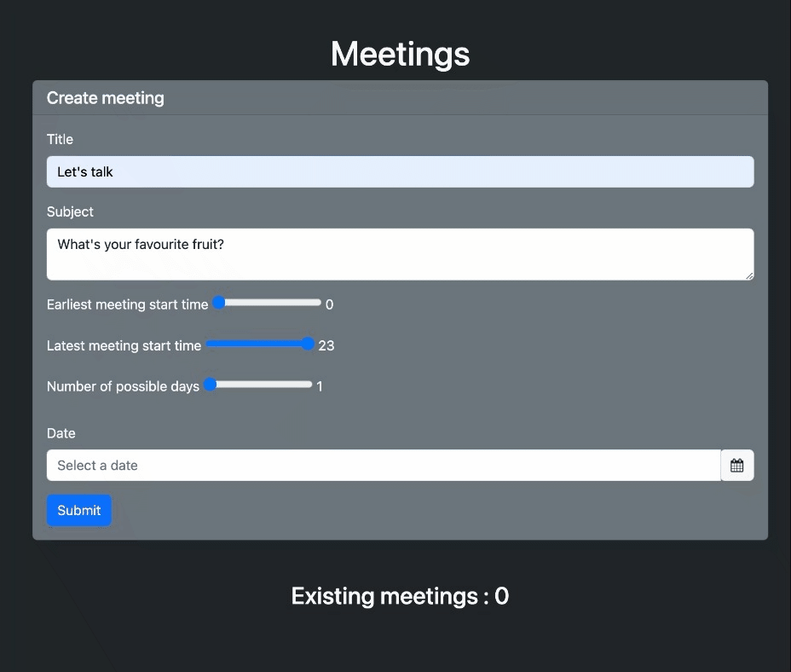Click the middle of the Latest start time track
Screen dimensions: 791x672
pyautogui.click(x=260, y=344)
